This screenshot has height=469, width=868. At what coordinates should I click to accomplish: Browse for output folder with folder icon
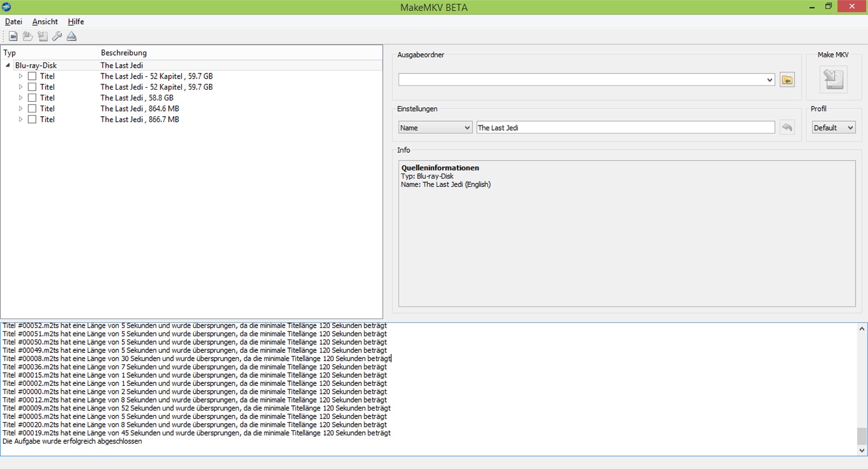click(x=787, y=80)
